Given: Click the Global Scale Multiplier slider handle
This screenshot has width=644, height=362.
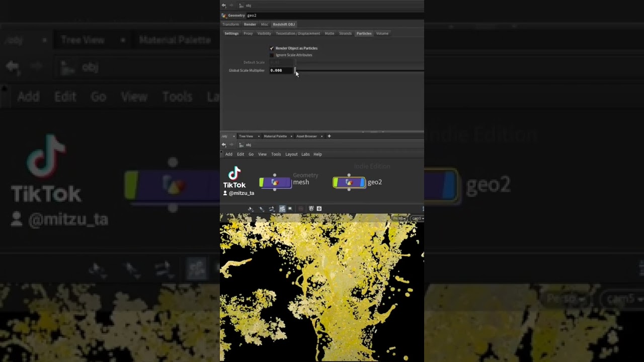Looking at the screenshot, I should pos(295,70).
